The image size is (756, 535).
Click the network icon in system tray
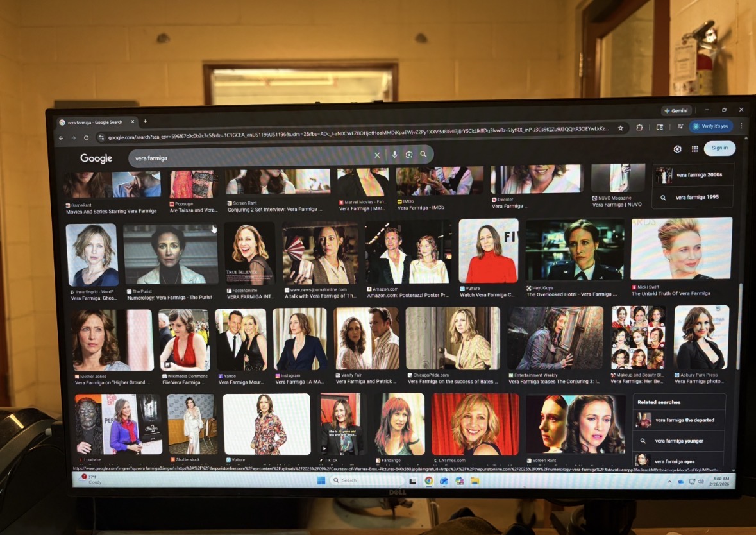(x=692, y=482)
